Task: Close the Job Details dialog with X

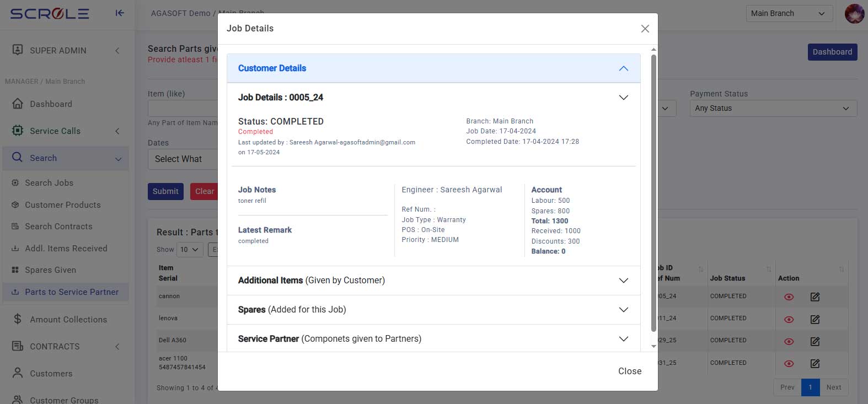Action: 645,29
